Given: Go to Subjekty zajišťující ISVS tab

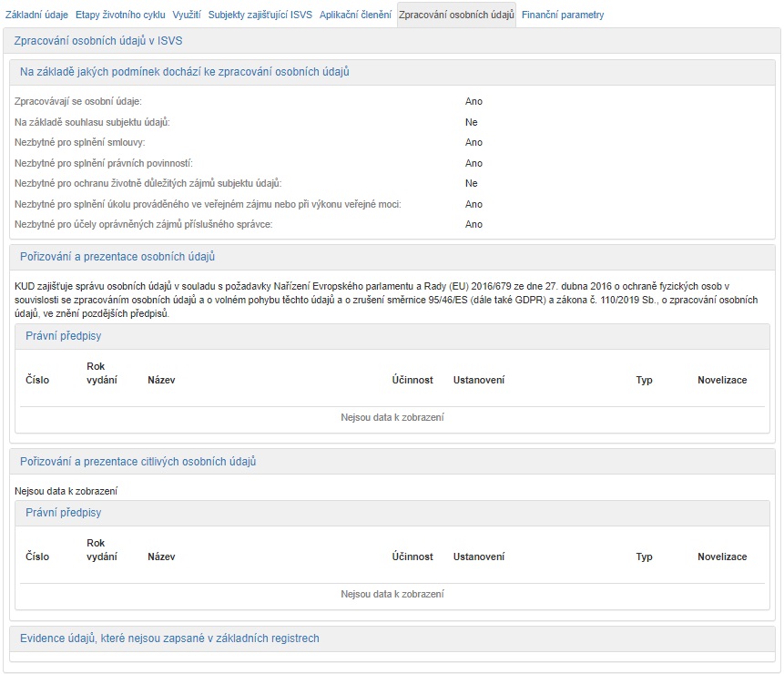Looking at the screenshot, I should click(260, 15).
